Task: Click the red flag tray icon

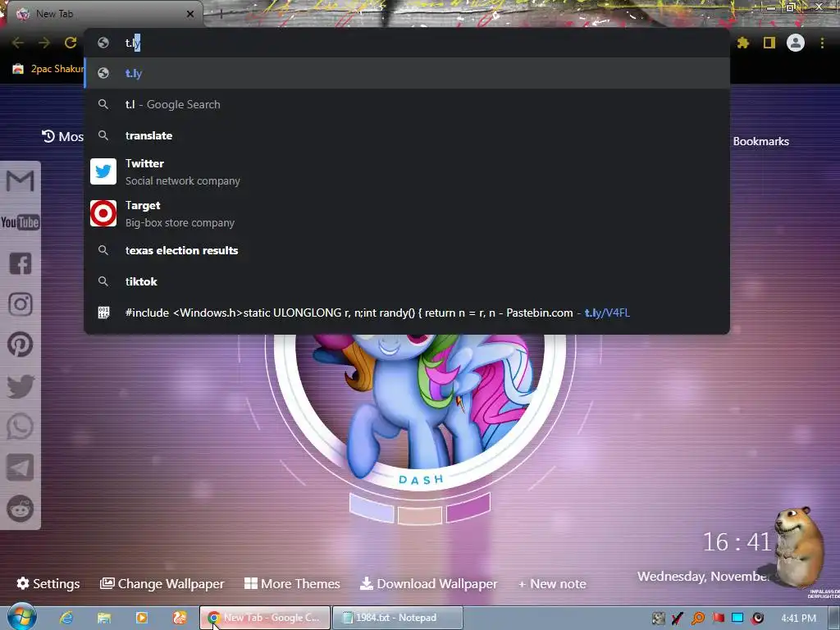Action: coord(718,619)
